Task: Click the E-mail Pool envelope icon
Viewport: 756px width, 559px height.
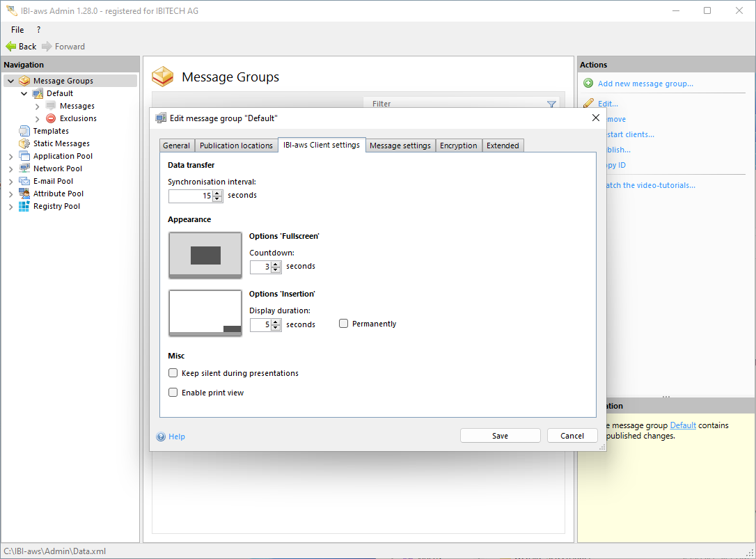Action: point(24,181)
